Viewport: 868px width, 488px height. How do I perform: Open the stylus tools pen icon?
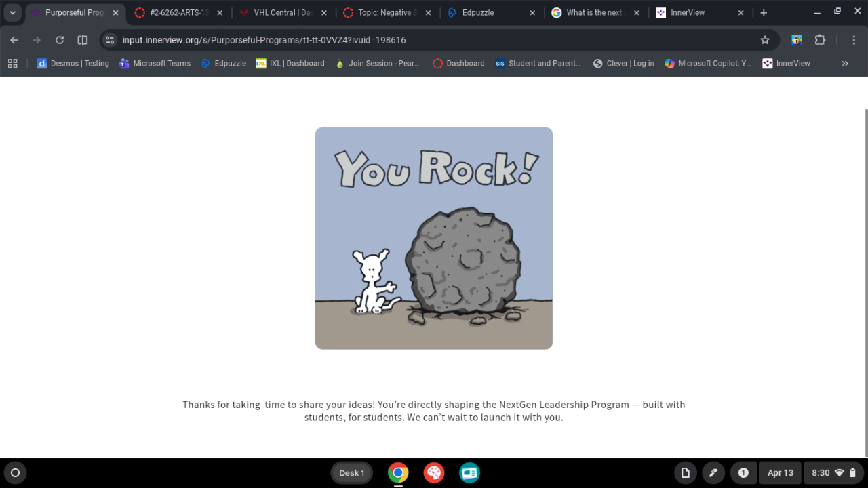tap(713, 472)
